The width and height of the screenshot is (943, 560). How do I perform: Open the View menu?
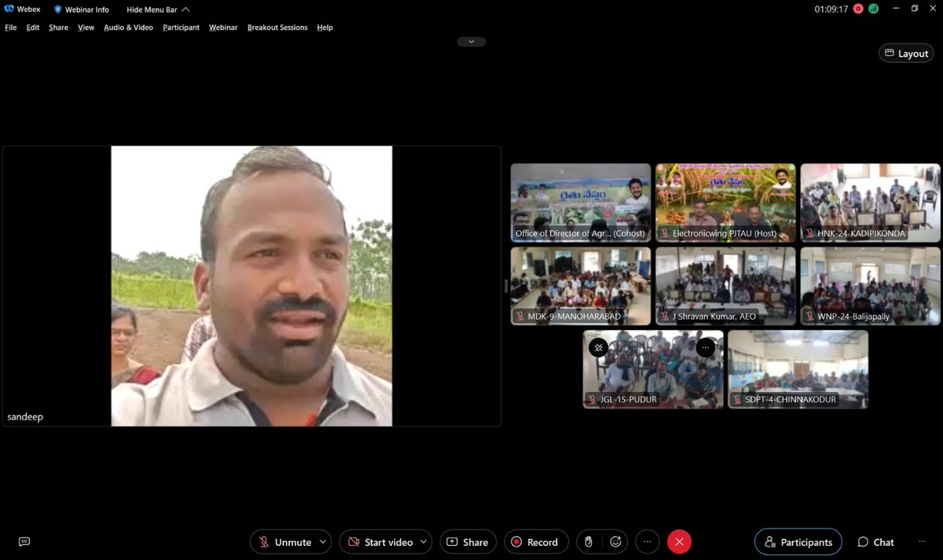pos(86,27)
